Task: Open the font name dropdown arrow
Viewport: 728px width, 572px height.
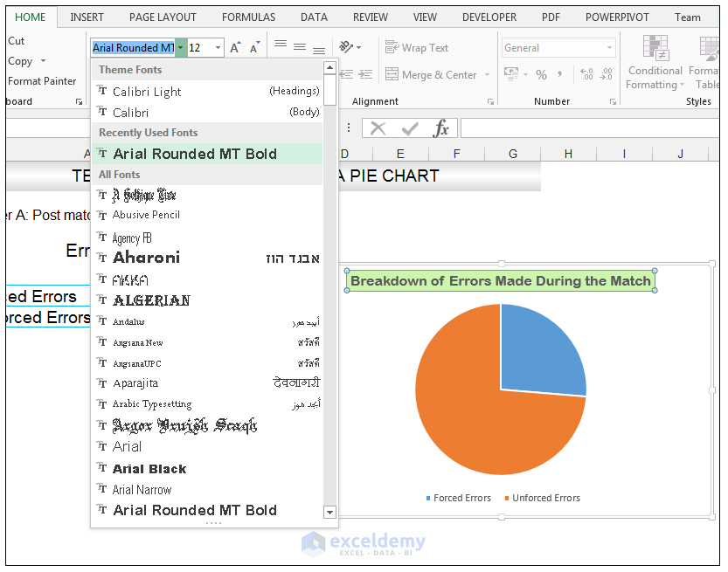Action: 181,47
